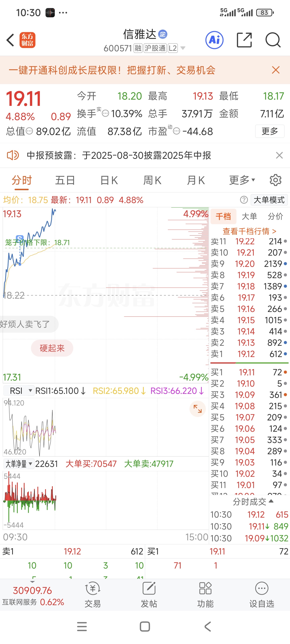Tap the L2 level tag

tap(173, 48)
